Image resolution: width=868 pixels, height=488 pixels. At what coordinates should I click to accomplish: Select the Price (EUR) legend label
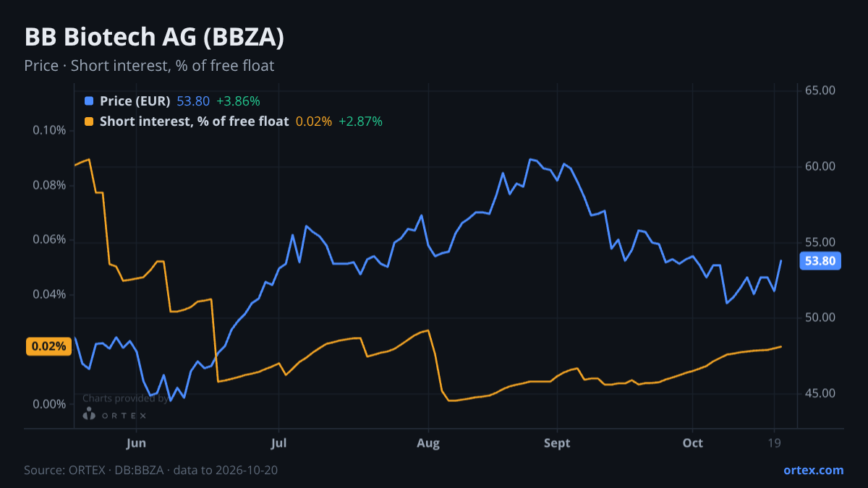click(135, 101)
